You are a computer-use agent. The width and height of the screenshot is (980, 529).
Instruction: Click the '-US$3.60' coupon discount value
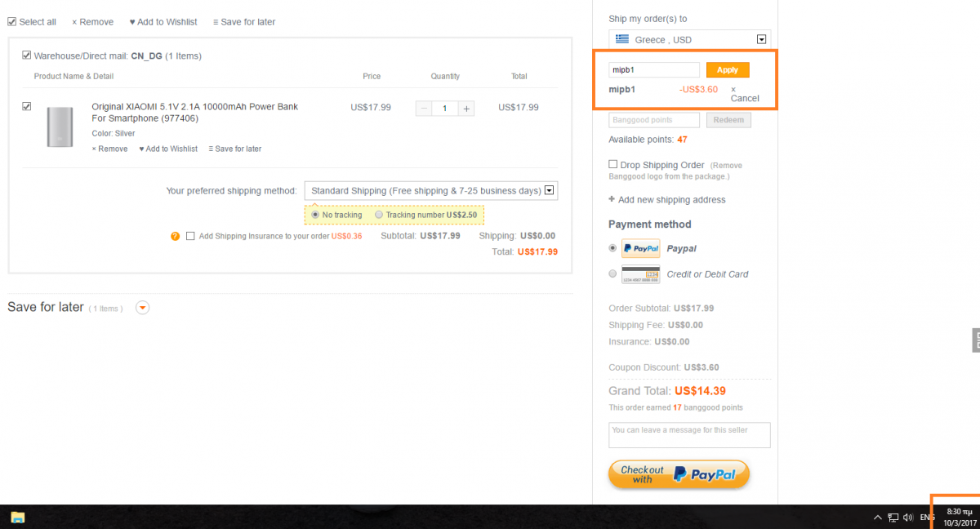[x=698, y=89]
